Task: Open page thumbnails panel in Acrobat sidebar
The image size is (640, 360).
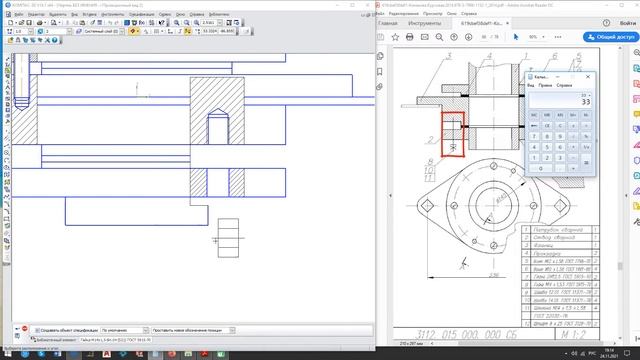Action: 380,56
